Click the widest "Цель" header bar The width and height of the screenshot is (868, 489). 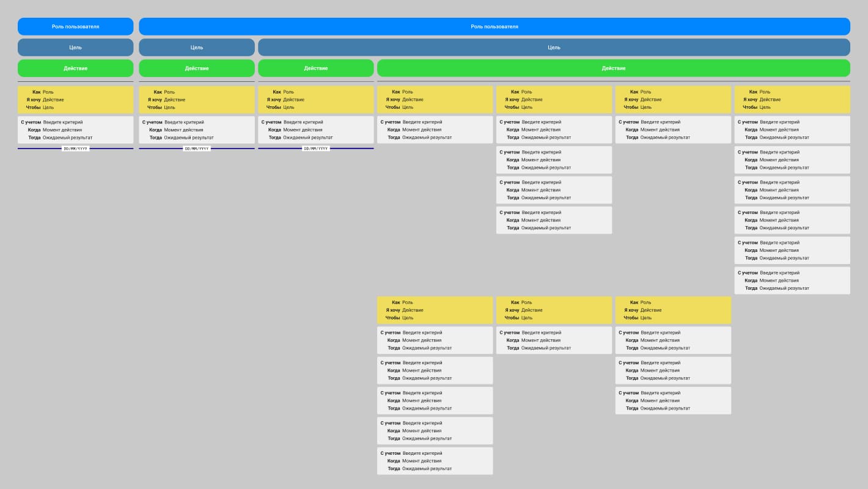[x=553, y=47]
